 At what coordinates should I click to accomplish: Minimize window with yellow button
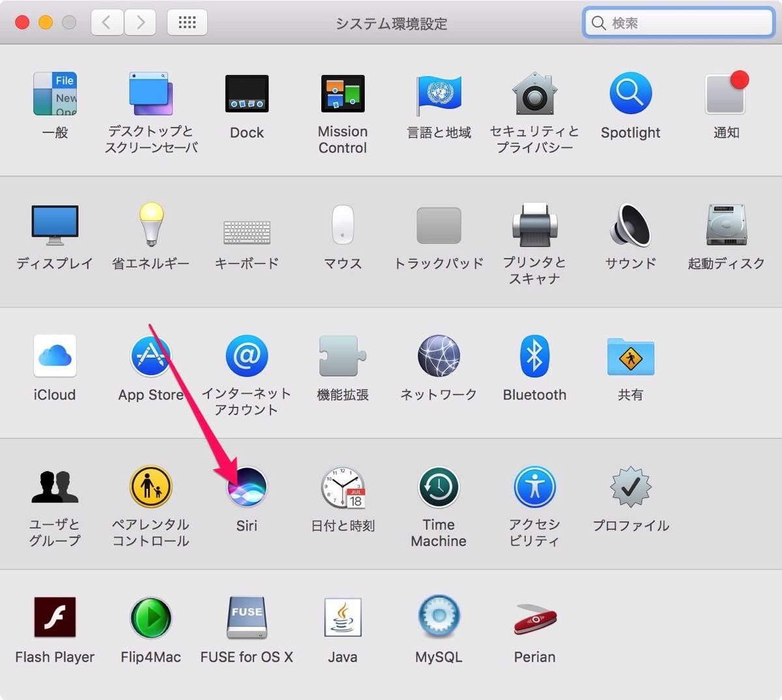(x=46, y=23)
